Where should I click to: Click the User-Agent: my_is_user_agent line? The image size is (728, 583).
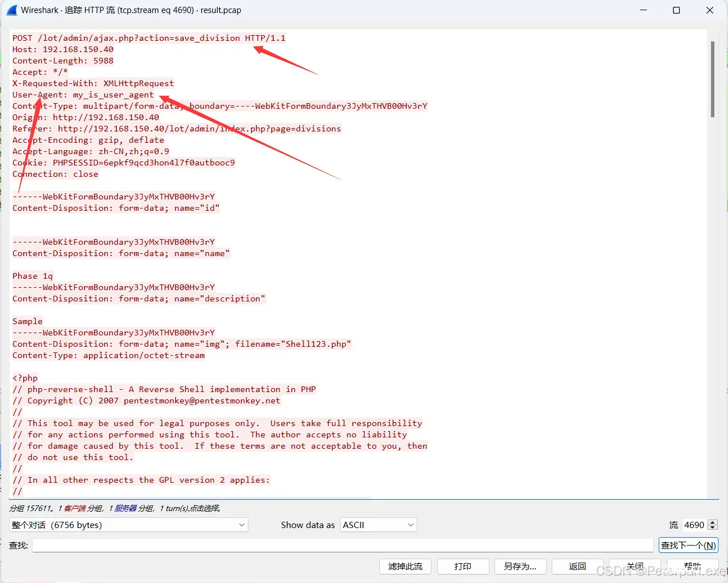point(83,95)
